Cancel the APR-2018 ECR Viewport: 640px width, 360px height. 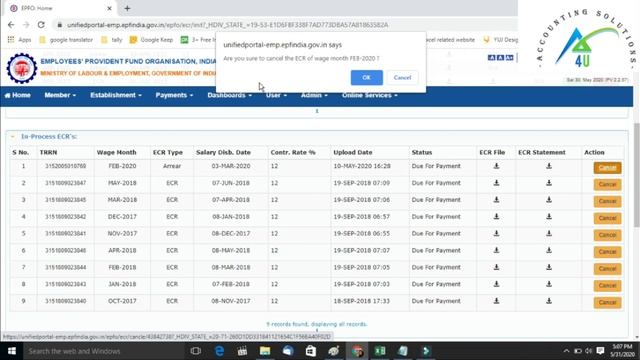pos(607,252)
